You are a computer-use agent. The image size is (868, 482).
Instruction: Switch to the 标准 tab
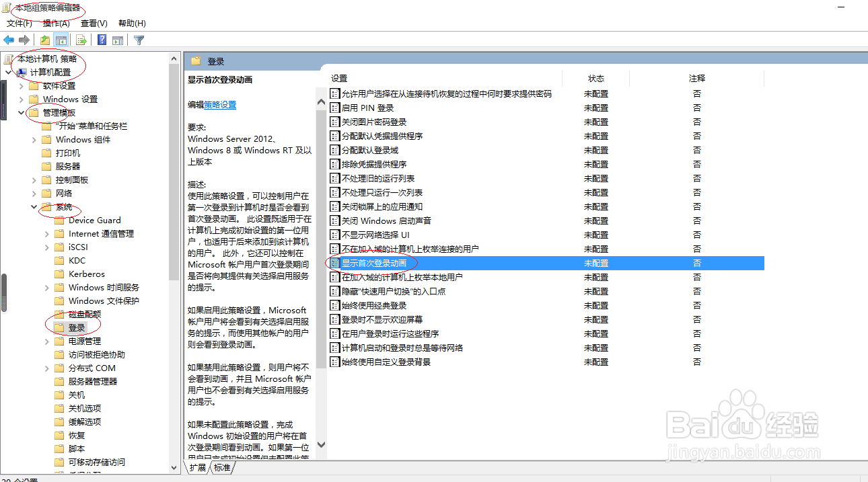pyautogui.click(x=222, y=468)
